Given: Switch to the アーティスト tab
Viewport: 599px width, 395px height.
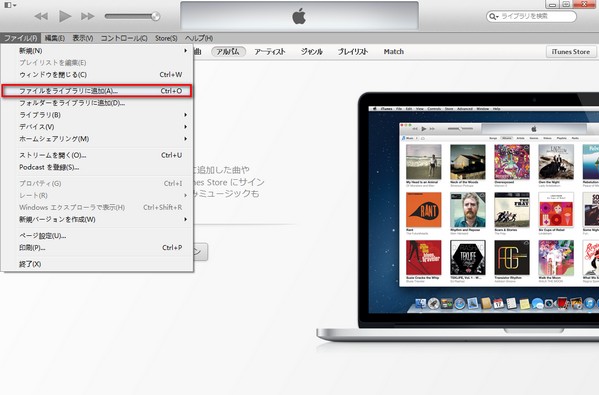Looking at the screenshot, I should click(270, 52).
